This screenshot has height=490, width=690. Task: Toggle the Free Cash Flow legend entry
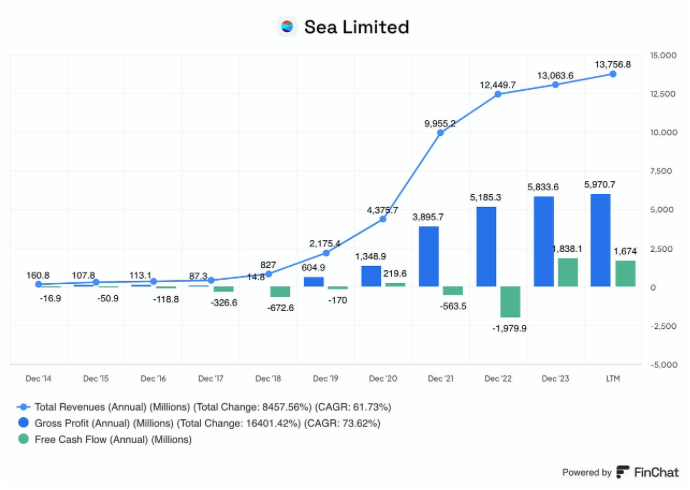(104, 439)
